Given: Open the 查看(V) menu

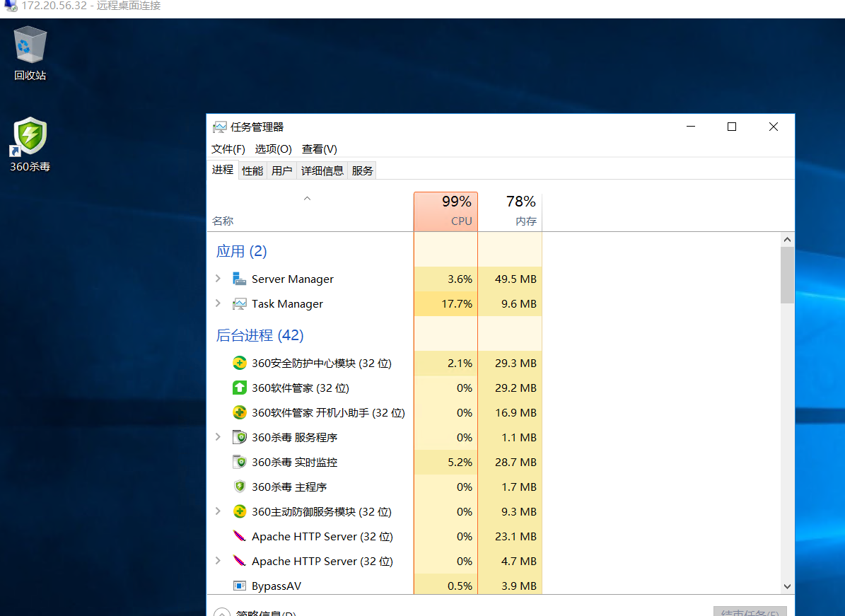Looking at the screenshot, I should [319, 149].
